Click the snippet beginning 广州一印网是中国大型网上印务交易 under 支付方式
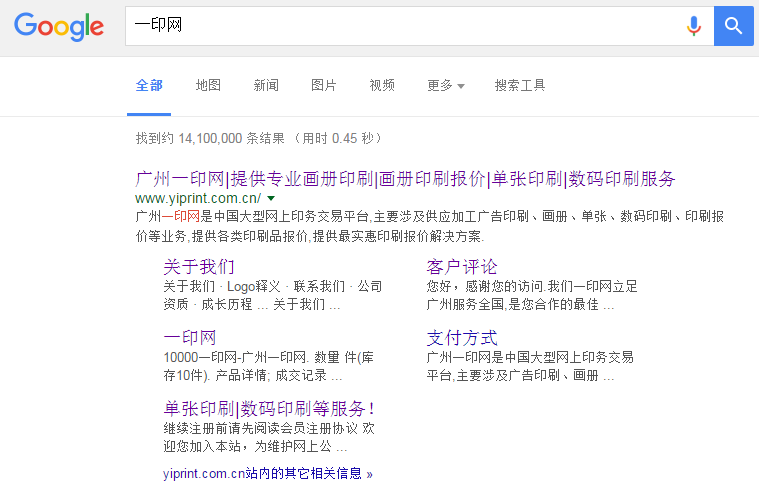 [530, 366]
